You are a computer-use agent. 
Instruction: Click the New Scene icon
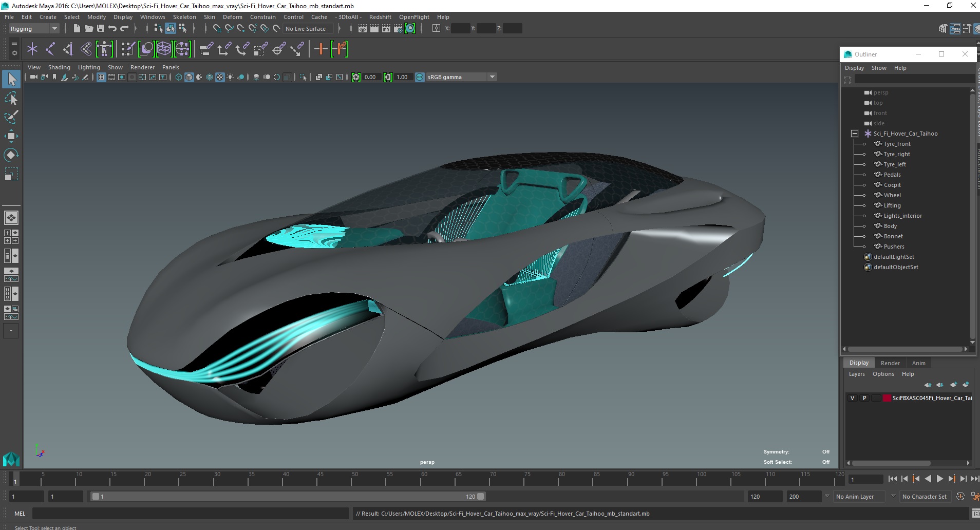(77, 29)
